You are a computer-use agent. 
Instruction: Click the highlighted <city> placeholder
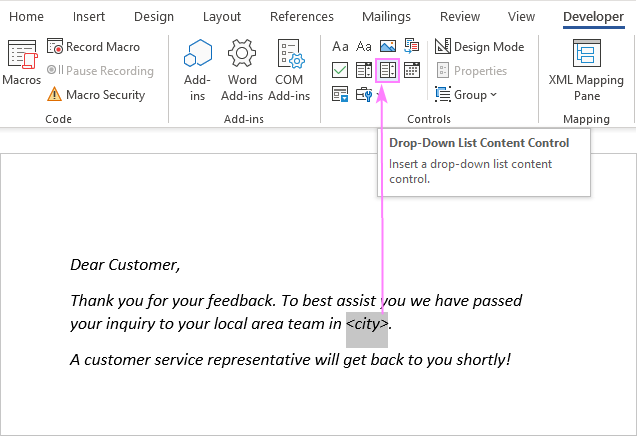(x=367, y=324)
